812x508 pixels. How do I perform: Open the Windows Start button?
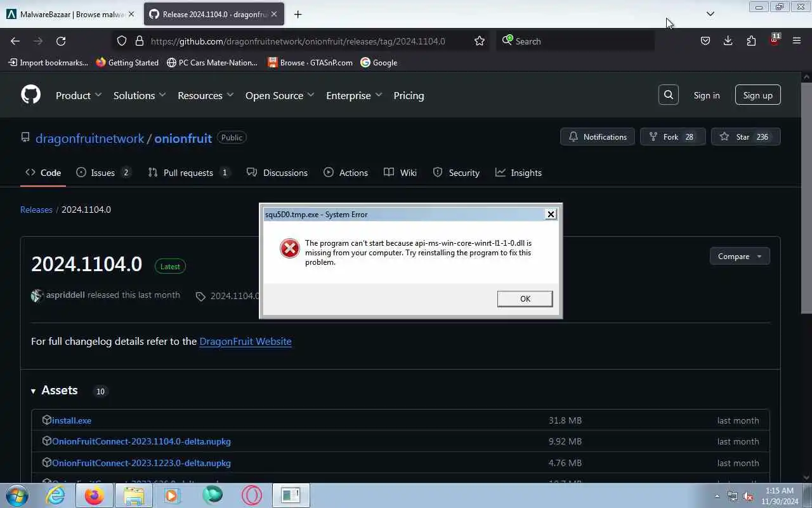coord(16,495)
